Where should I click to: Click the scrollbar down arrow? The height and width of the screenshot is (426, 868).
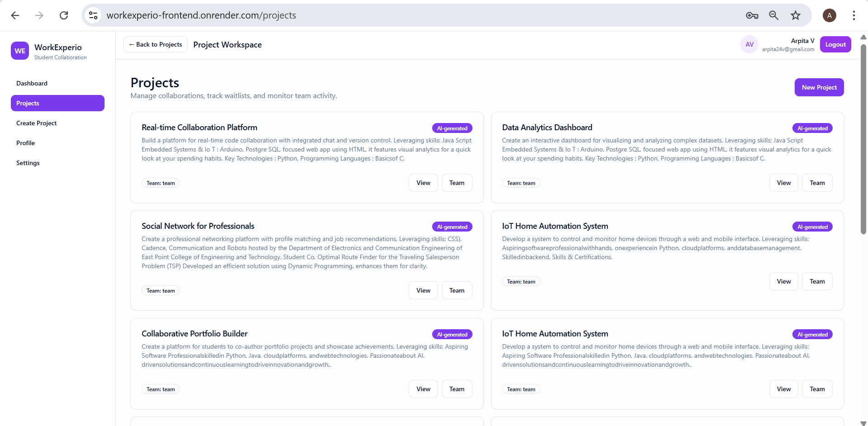[x=863, y=423]
